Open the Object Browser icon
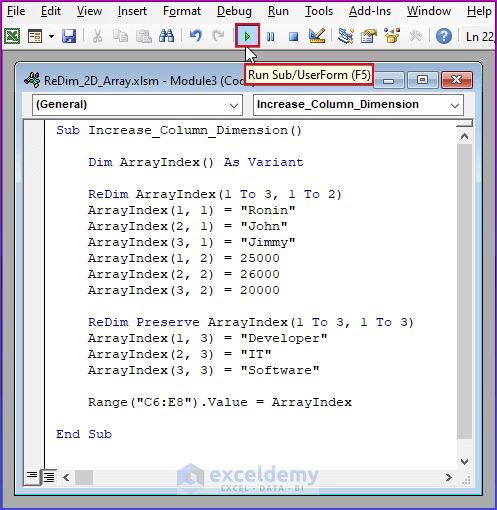The height and width of the screenshot is (510, 497). (x=392, y=36)
